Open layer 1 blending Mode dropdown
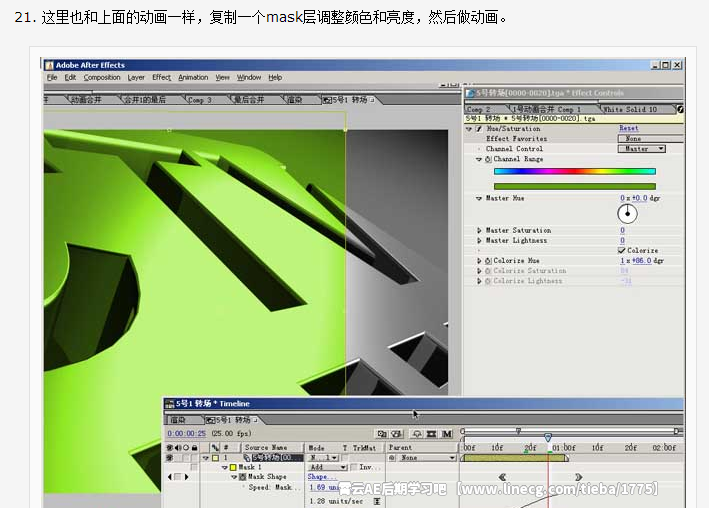This screenshot has width=709, height=508. [324, 458]
